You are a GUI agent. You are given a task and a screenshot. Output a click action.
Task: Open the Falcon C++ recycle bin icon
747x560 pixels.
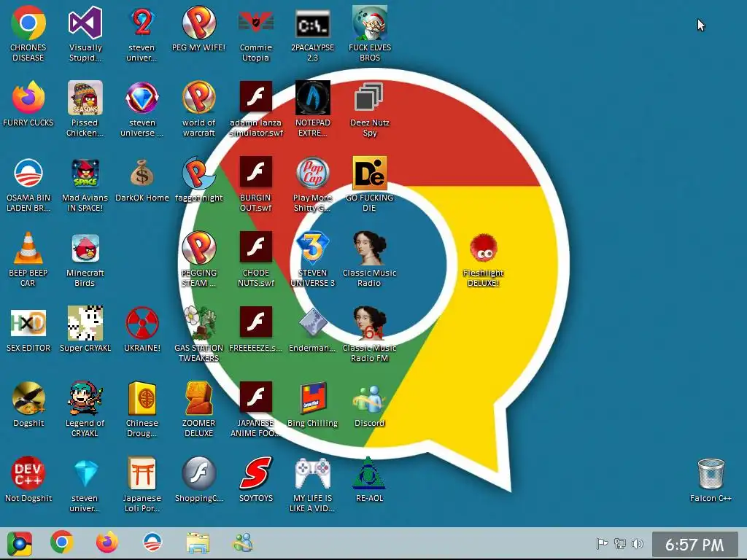point(711,473)
